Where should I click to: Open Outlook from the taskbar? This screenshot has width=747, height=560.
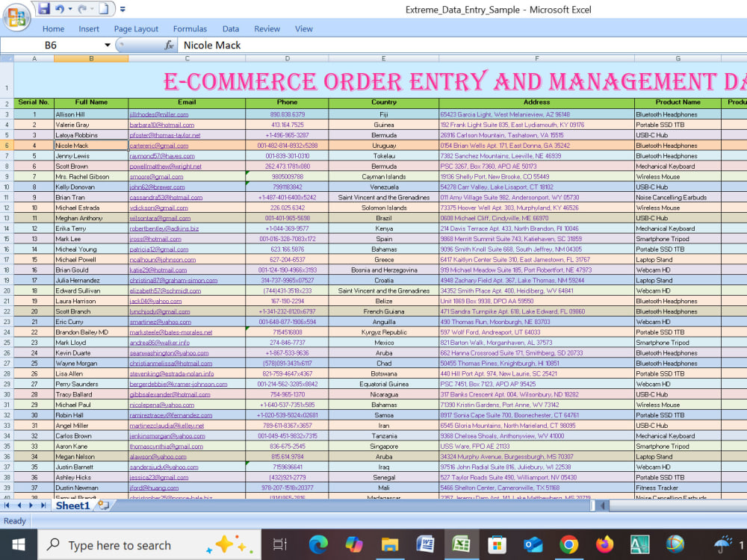pos(533,545)
